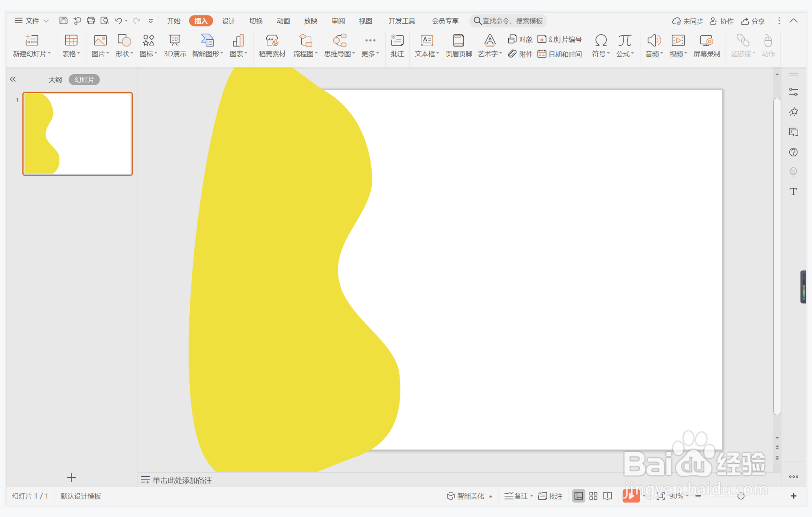The image size is (812, 517).
Task: Switch to the Design tab
Action: [x=228, y=21]
